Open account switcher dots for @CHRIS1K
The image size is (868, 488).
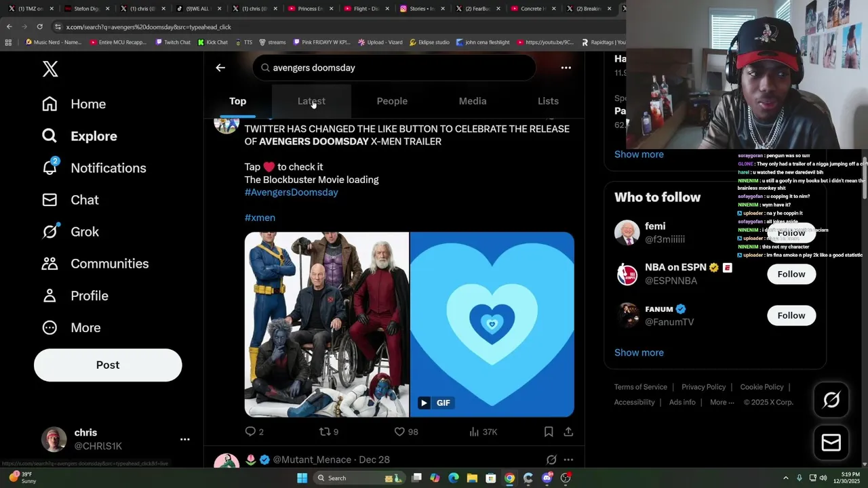tap(184, 439)
